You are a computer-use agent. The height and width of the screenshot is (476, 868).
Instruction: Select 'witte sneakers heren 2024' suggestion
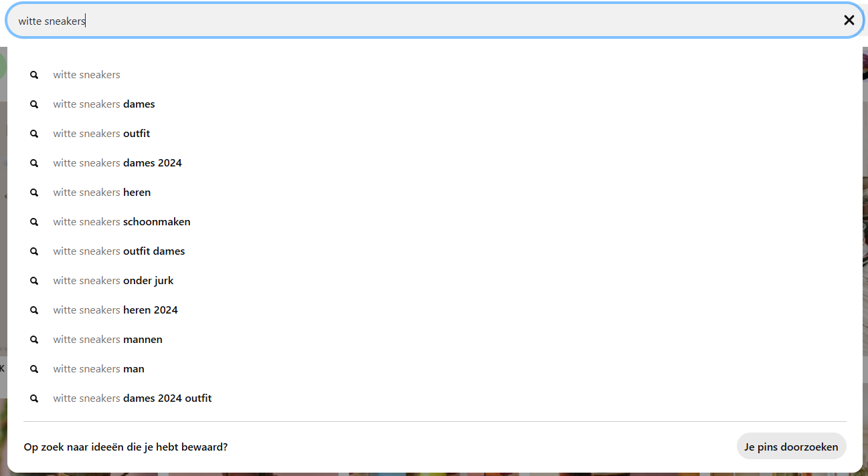116,310
